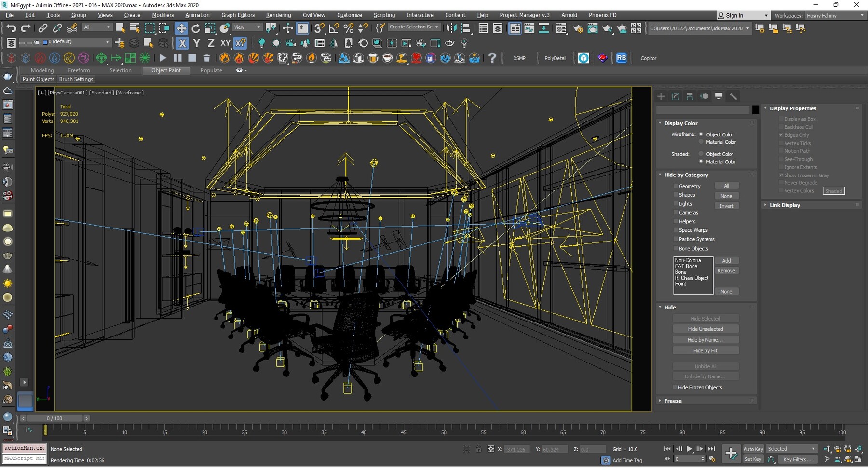Set Wireframe to Material Color
This screenshot has width=868, height=470.
[701, 142]
